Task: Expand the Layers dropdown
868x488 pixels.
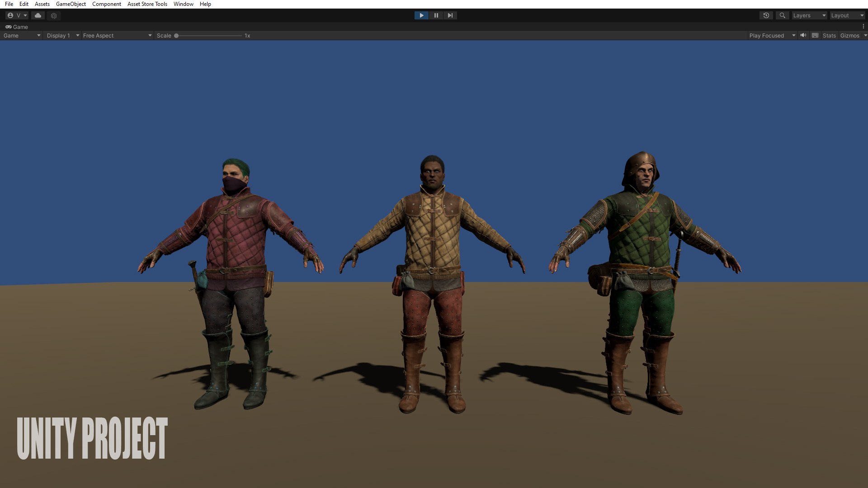Action: coord(809,15)
